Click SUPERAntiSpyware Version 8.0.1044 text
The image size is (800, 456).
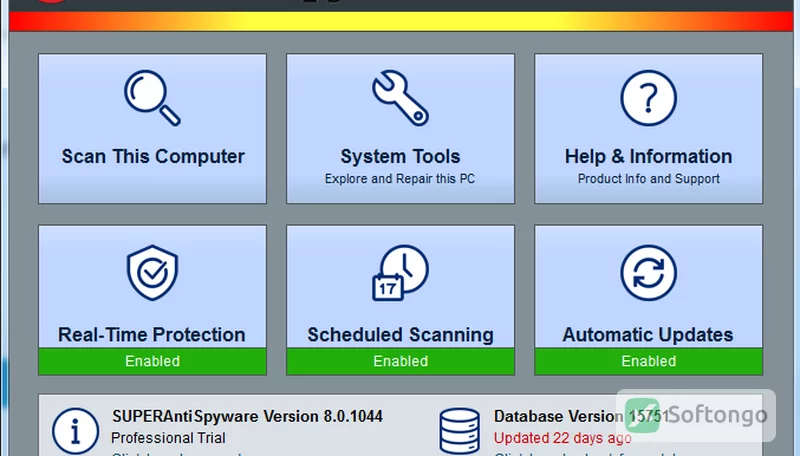click(x=247, y=416)
